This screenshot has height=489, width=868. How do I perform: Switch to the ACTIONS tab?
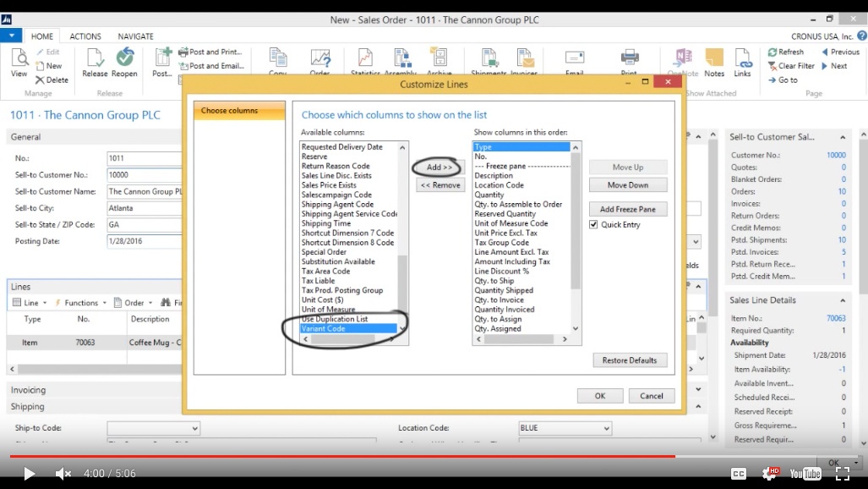[x=85, y=36]
